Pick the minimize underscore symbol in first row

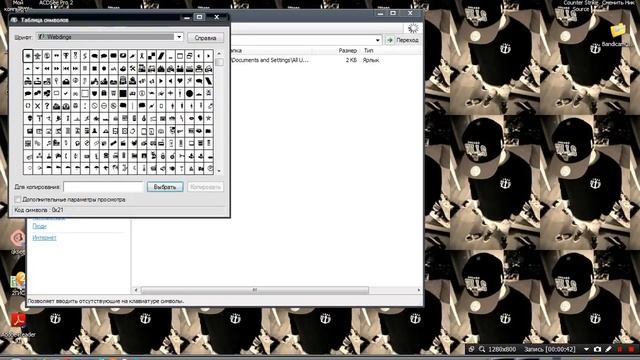coord(171,56)
